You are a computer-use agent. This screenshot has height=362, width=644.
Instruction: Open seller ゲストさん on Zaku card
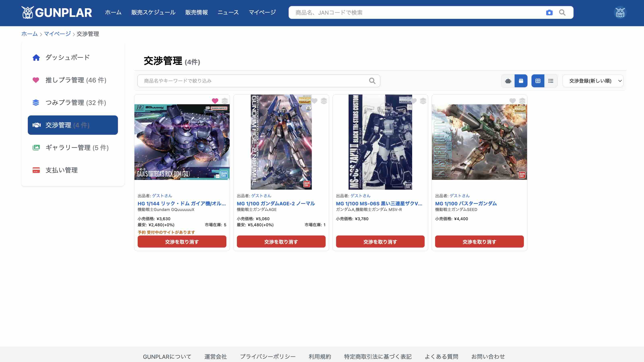[x=360, y=196]
